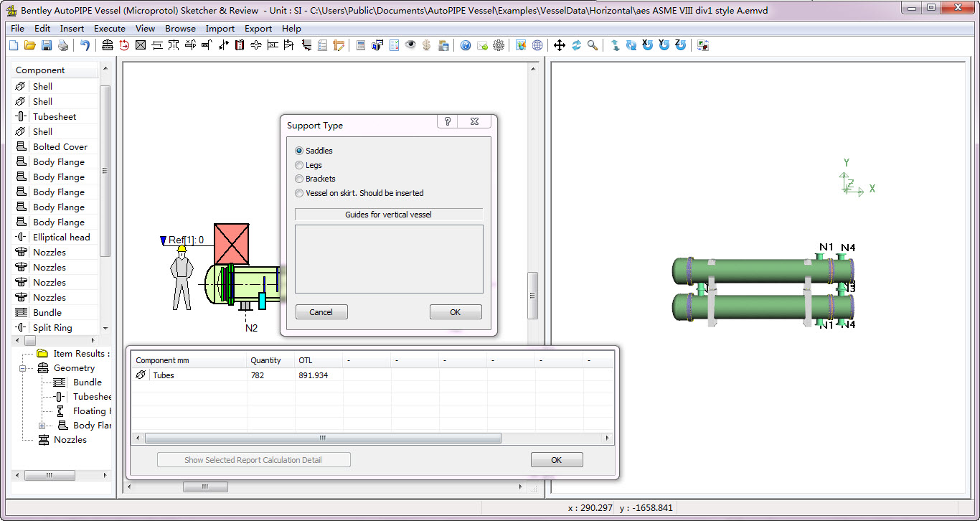Select Bolted Cover in component list

pyautogui.click(x=60, y=146)
